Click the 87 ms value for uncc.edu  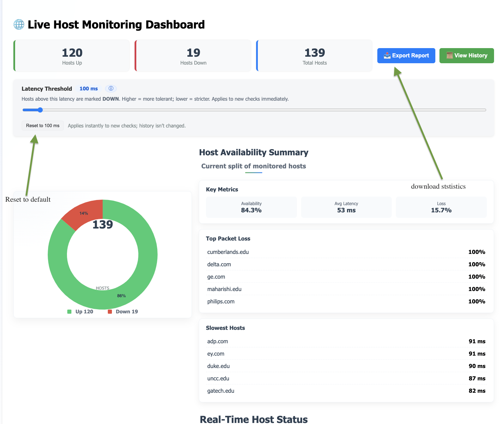pyautogui.click(x=477, y=378)
